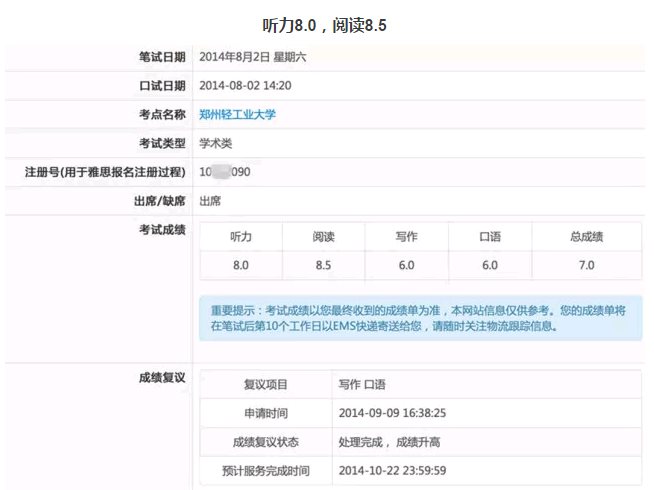Click the blue 重要提示 notice box

(421, 318)
